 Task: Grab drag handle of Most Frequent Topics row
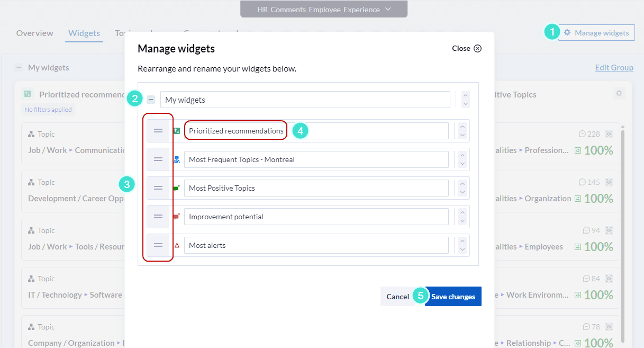point(158,159)
